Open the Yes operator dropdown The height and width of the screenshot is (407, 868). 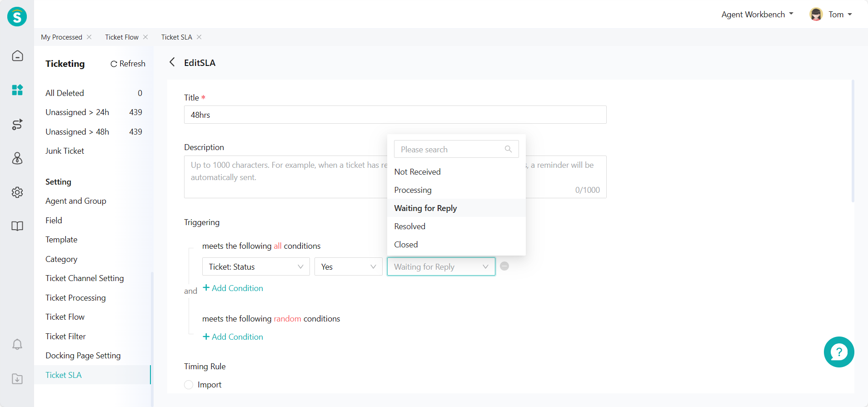(348, 266)
